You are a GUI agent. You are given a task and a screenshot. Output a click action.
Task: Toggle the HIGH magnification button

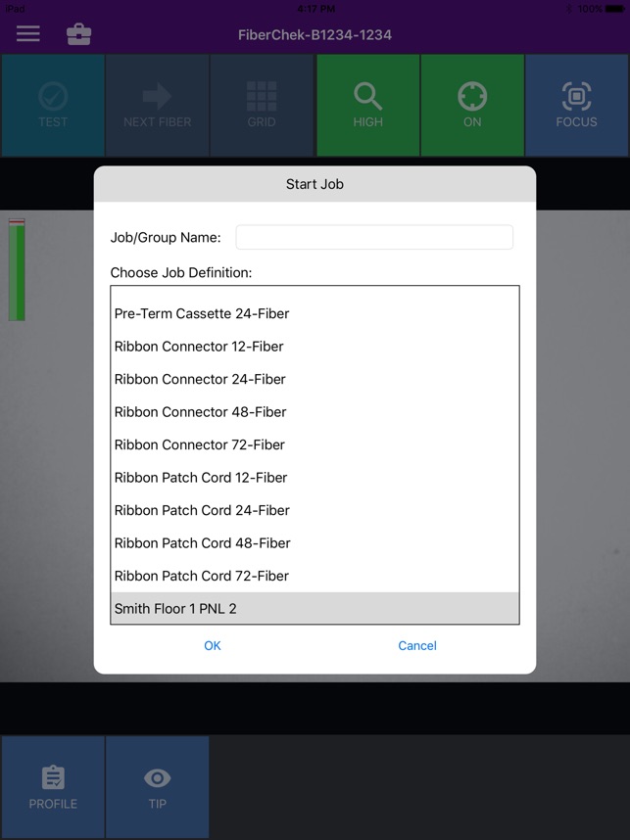367,105
